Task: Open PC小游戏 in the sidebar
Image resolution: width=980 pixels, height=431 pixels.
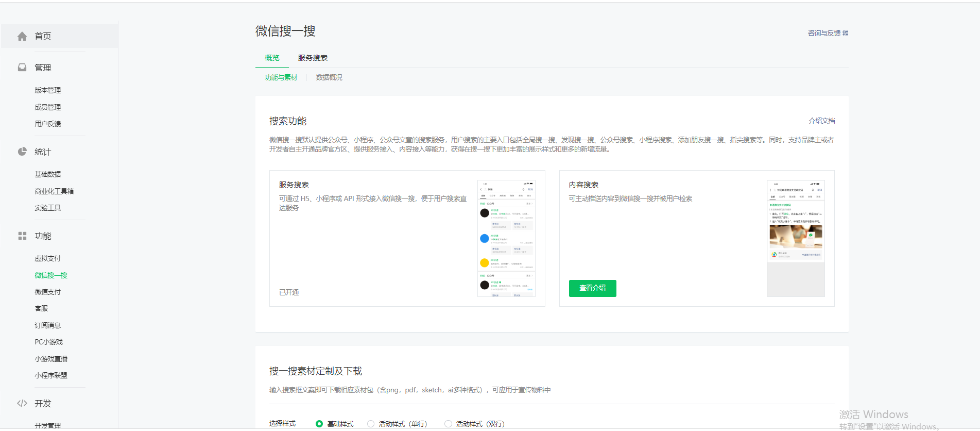Action: pyautogui.click(x=49, y=342)
